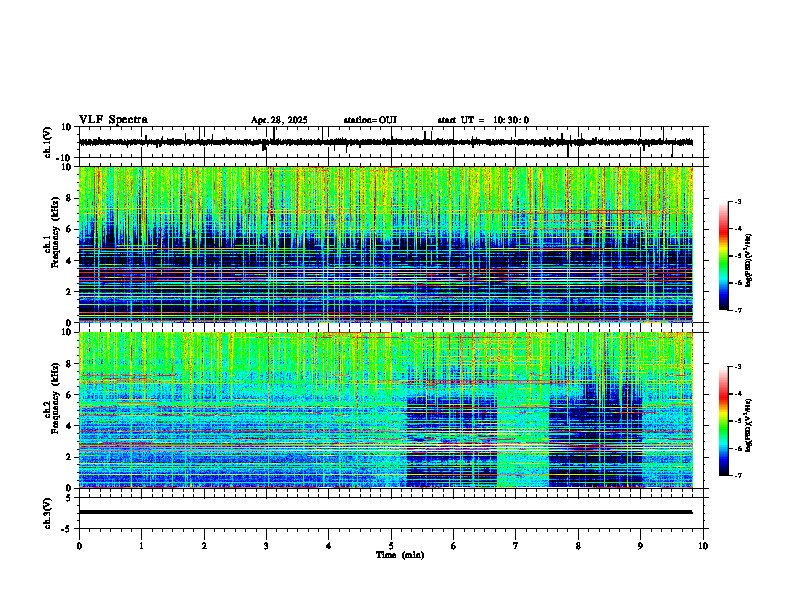
Task: Click the "2" tick on the Time axis
Action: 204,546
